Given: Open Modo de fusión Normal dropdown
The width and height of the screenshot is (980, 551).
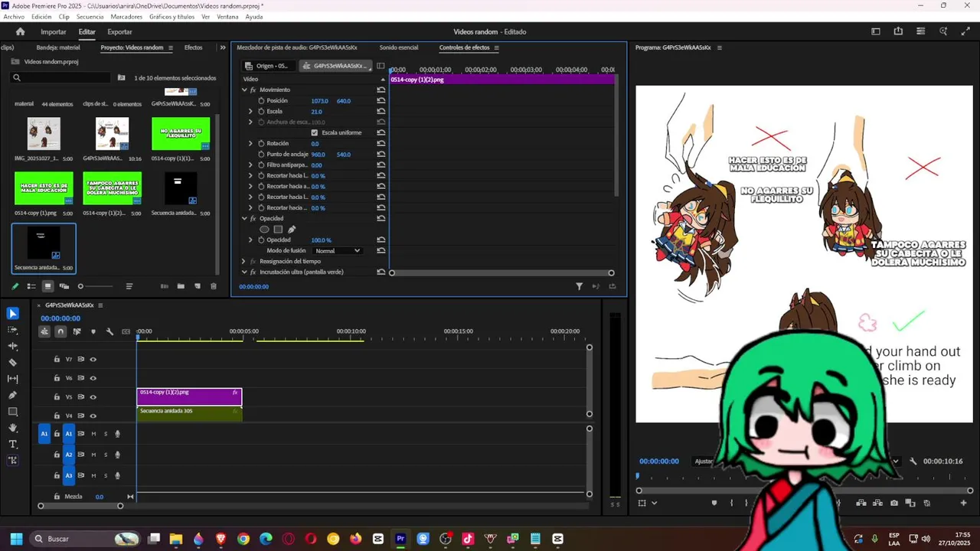Looking at the screenshot, I should (x=338, y=250).
